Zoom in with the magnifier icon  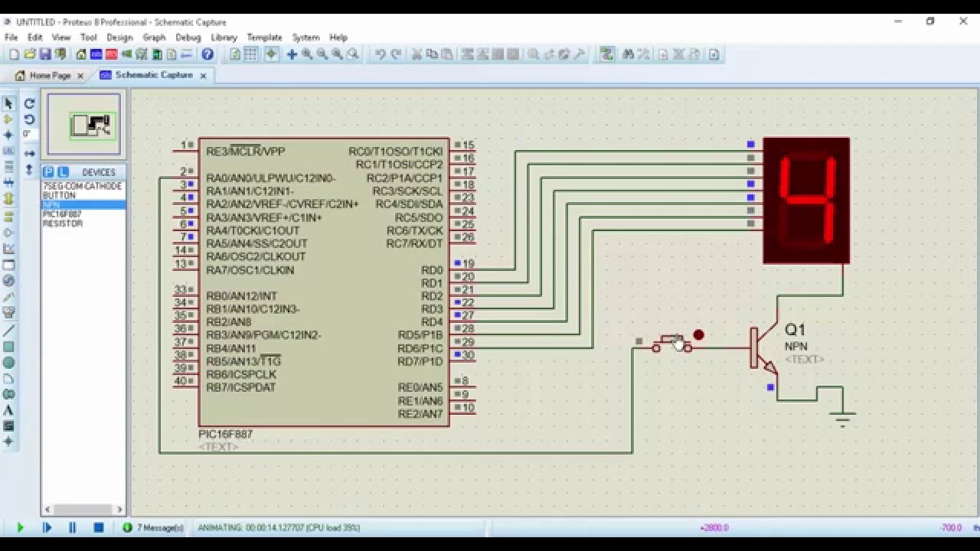[x=307, y=54]
